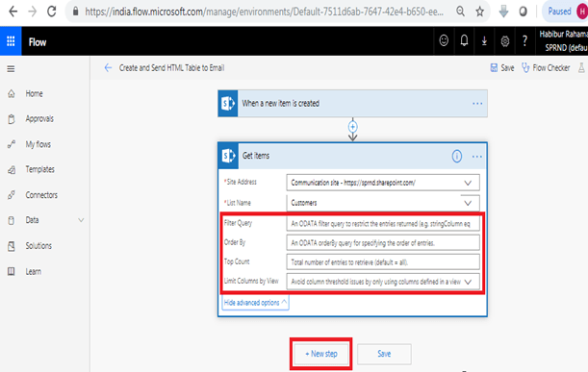Click the Paused profile button

click(566, 12)
